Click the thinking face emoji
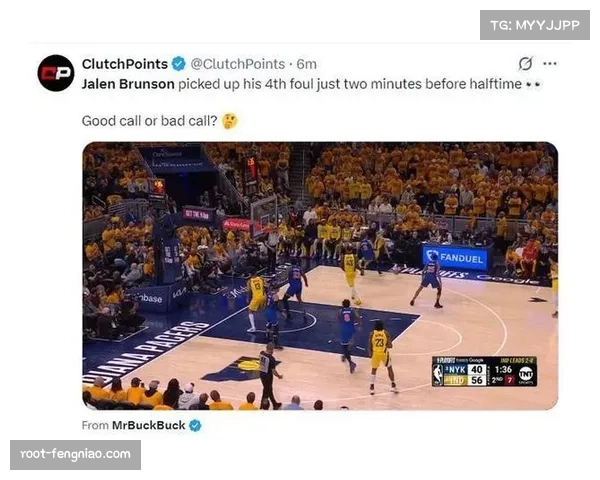Viewport: 600px width, 480px height. [x=230, y=121]
